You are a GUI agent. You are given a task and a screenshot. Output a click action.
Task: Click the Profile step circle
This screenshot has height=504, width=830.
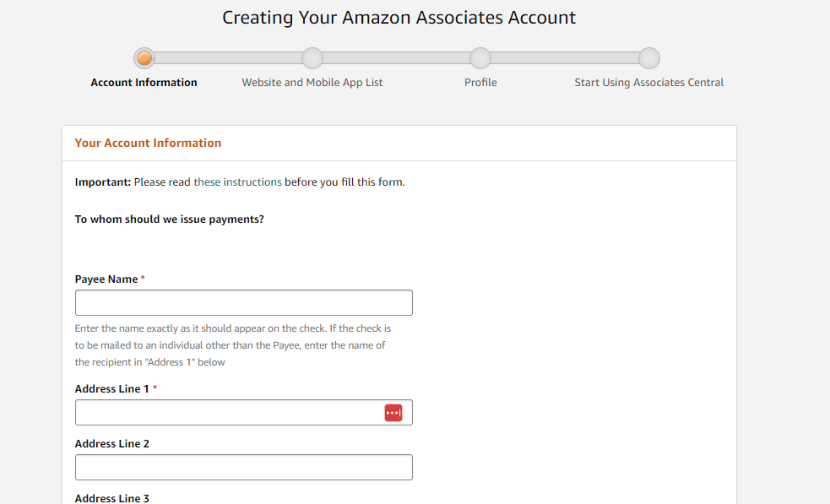click(x=480, y=58)
